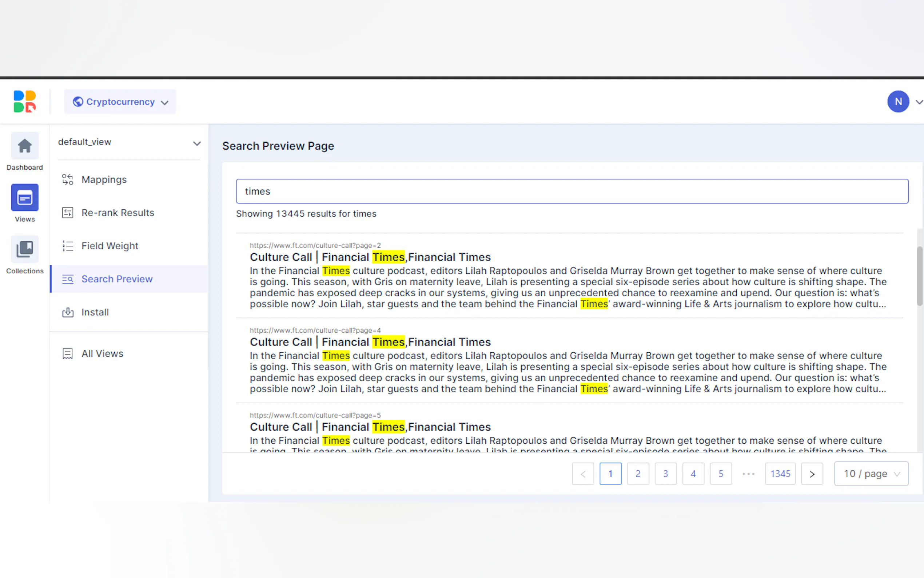
Task: Click the N user avatar
Action: (898, 102)
